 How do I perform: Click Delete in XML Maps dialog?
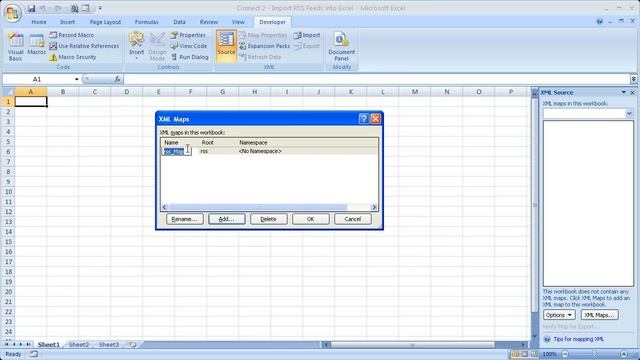269,219
